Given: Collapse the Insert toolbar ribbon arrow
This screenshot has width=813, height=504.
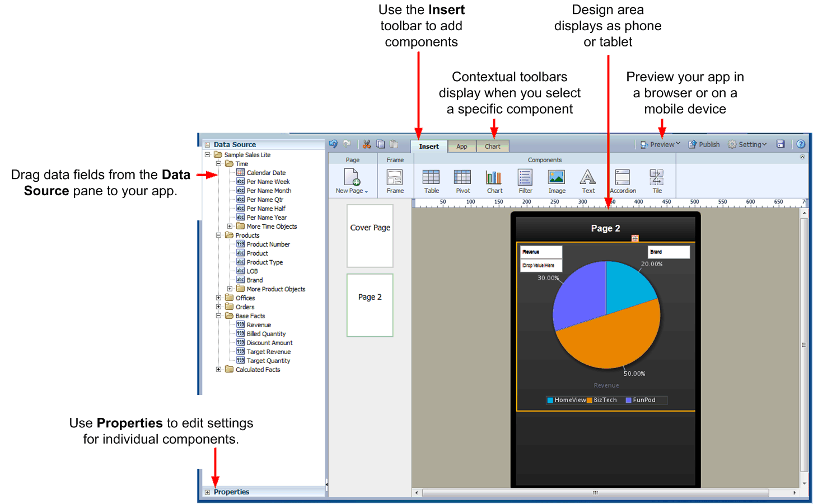Looking at the screenshot, I should pyautogui.click(x=802, y=157).
